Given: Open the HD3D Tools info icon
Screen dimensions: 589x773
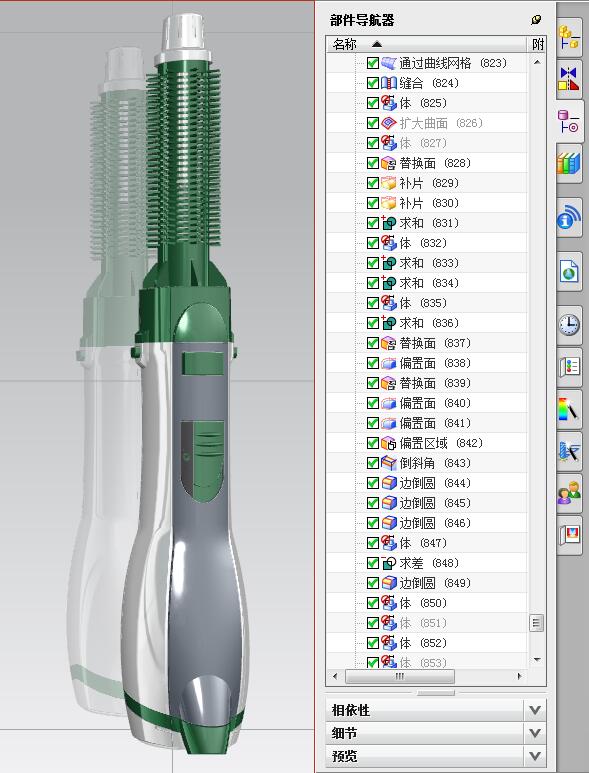Looking at the screenshot, I should (569, 217).
